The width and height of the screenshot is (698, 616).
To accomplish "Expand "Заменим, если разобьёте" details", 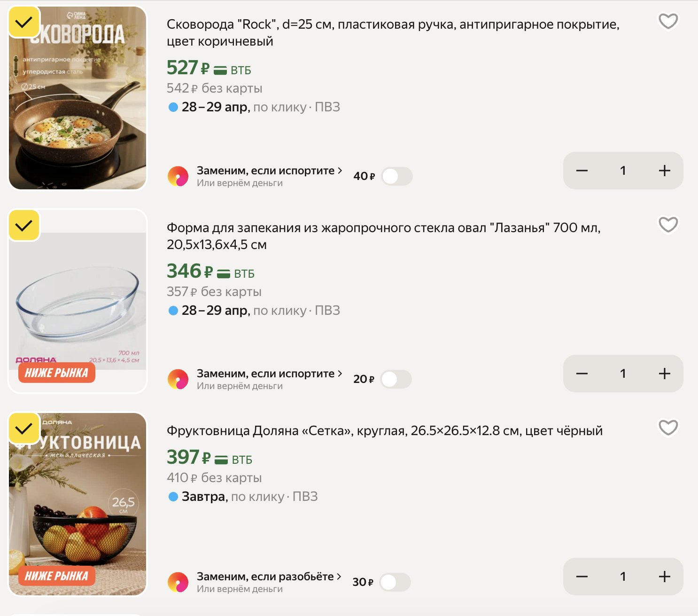I will coord(269,577).
